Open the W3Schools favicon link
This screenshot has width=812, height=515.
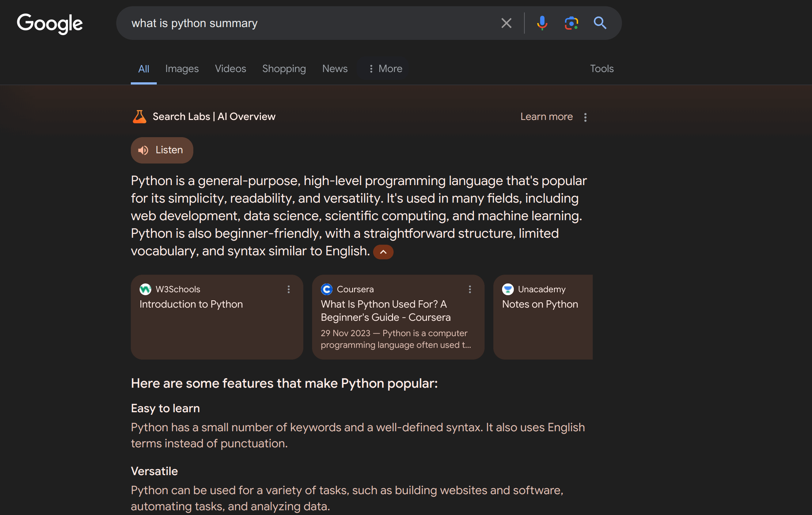point(145,289)
